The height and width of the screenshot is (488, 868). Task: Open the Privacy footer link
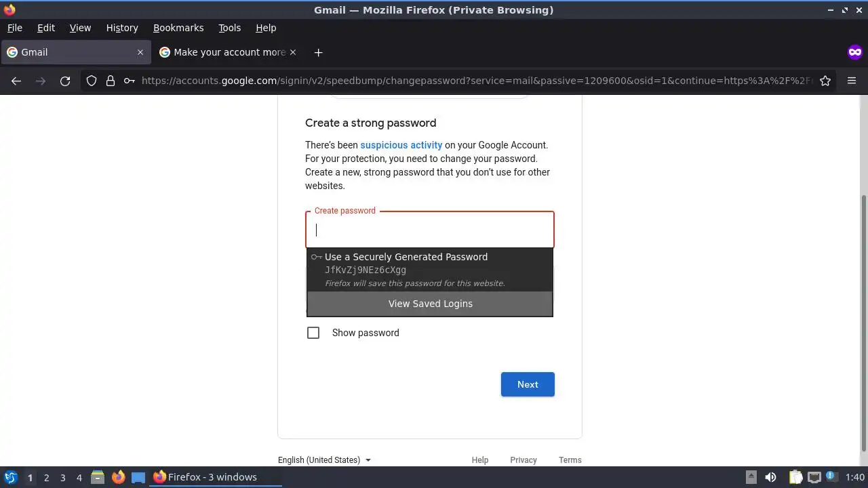[524, 460]
